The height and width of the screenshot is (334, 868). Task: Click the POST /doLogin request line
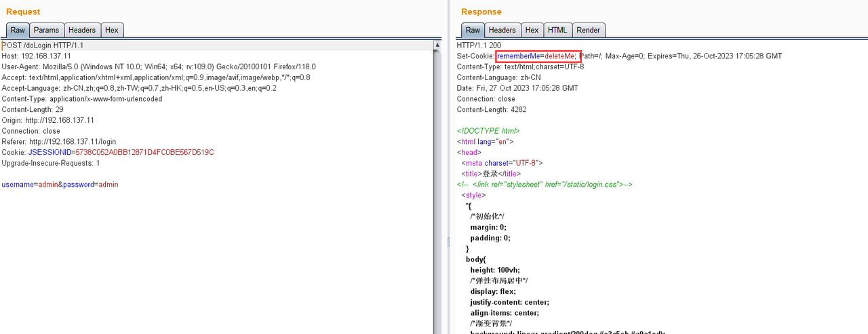[x=42, y=45]
